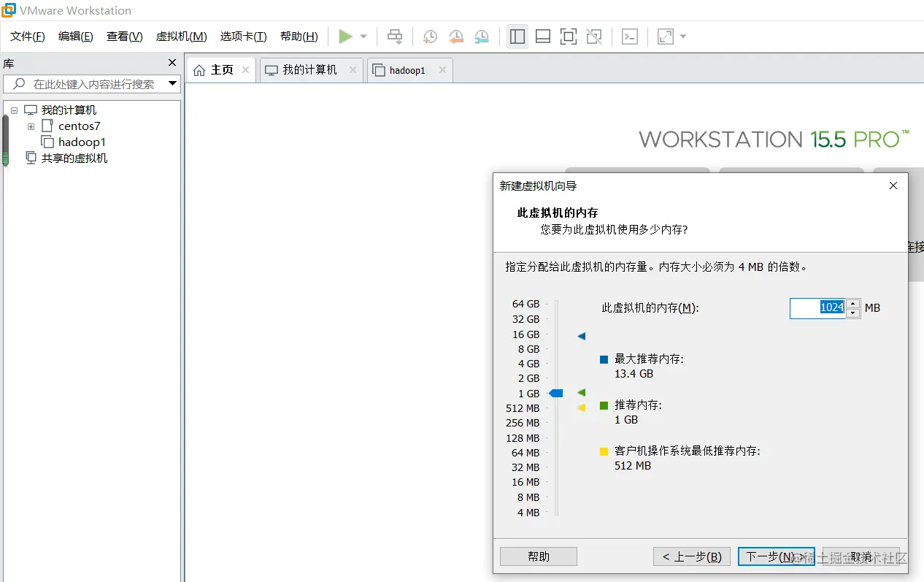The height and width of the screenshot is (582, 924).
Task: Click the green recommended memory marker
Action: pos(582,393)
